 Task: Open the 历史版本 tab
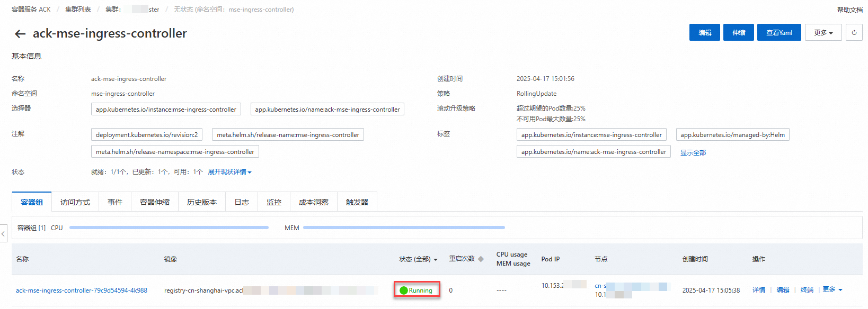point(202,202)
